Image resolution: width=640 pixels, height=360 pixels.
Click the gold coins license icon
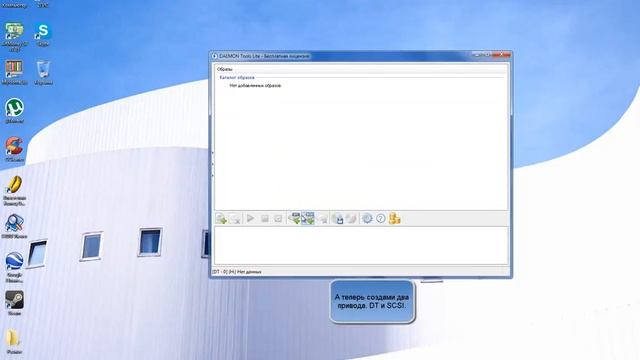coord(394,219)
